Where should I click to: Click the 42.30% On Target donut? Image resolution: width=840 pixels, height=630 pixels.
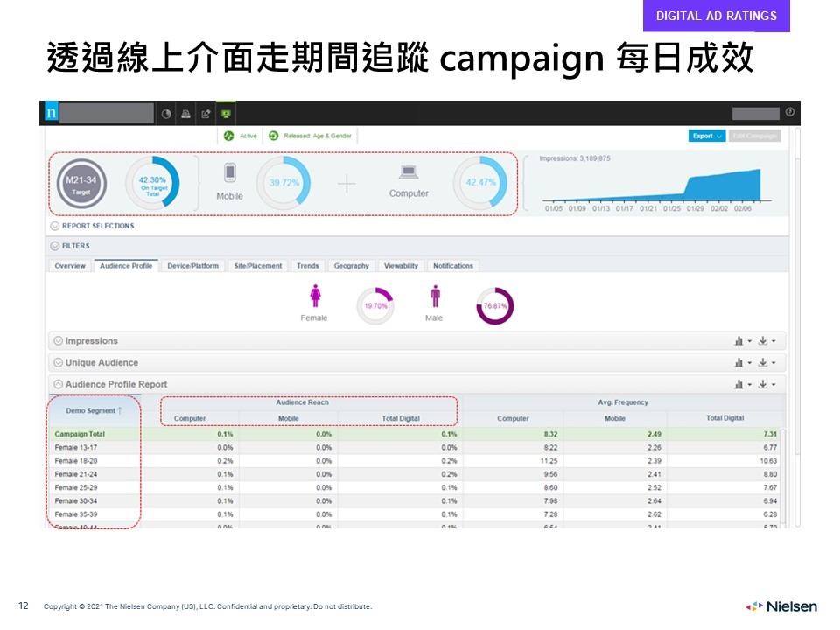click(152, 183)
